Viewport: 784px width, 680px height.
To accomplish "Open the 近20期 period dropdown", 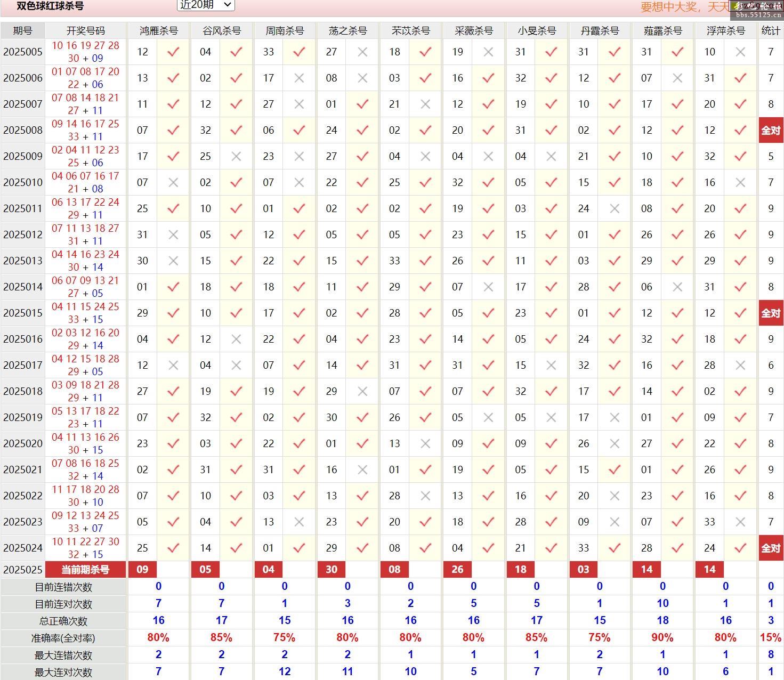I will [x=205, y=5].
